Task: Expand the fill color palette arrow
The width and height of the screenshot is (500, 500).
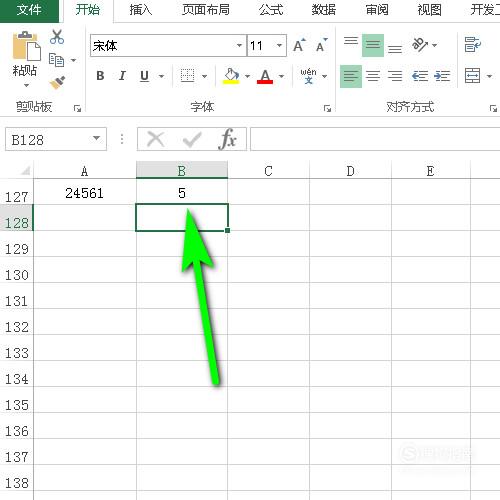Action: point(247,76)
